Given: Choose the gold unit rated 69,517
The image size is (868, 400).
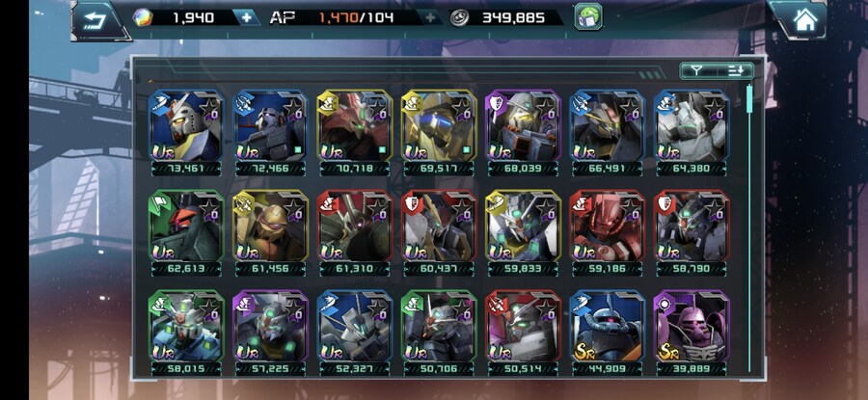Looking at the screenshot, I should click(439, 133).
